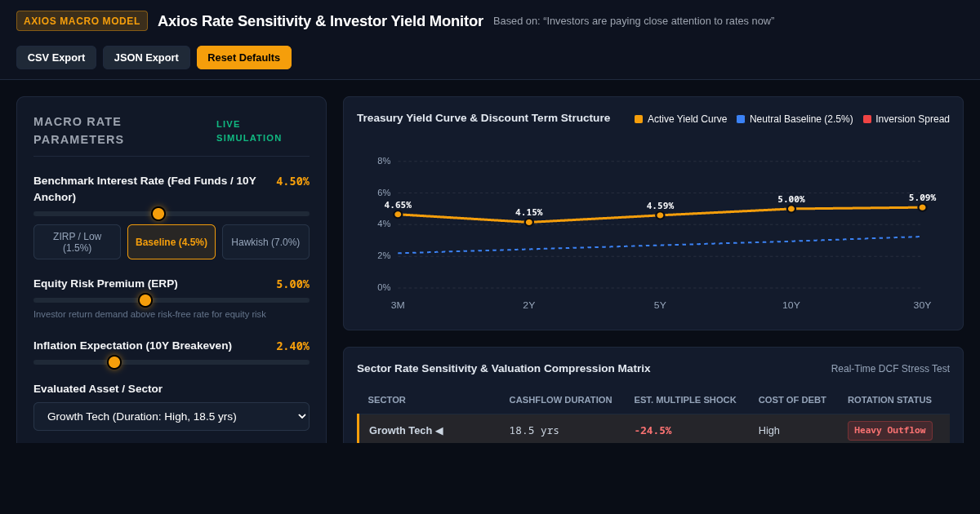The height and width of the screenshot is (514, 980).
Task: Click the EST. MULTIPLE SHOCK column header
Action: point(685,400)
